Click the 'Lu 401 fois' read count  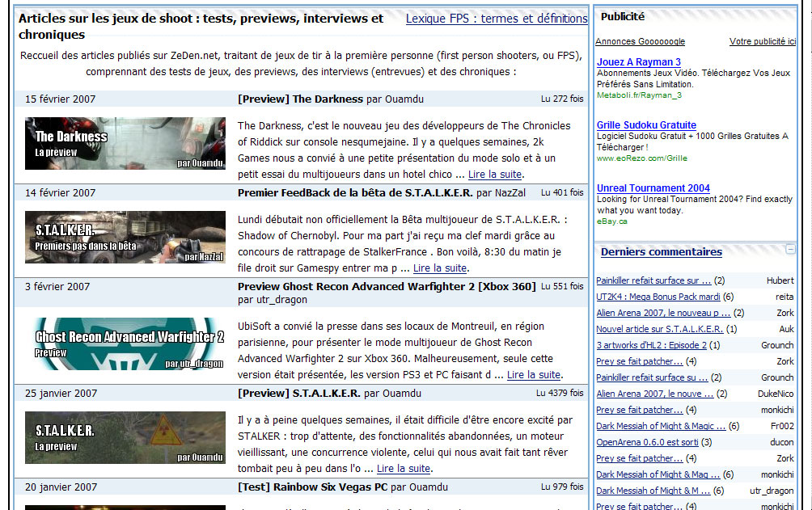point(562,192)
